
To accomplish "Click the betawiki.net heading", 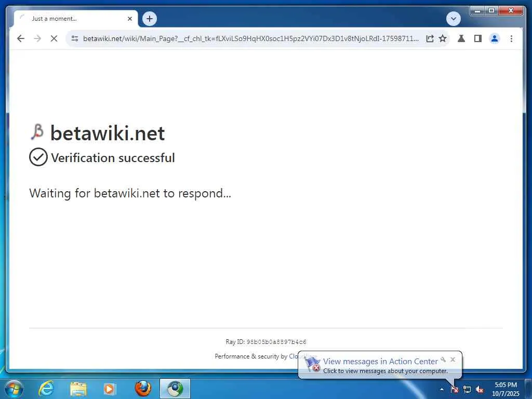I will [108, 133].
